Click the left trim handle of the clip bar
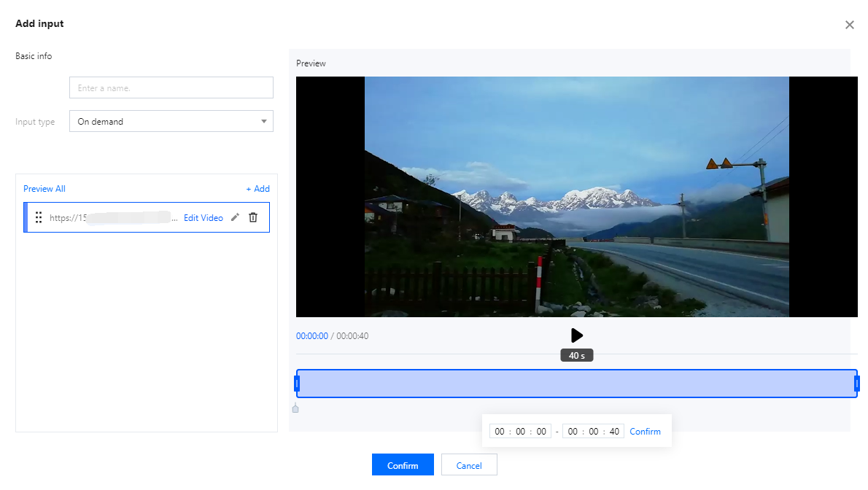This screenshot has height=490, width=868. pos(297,384)
